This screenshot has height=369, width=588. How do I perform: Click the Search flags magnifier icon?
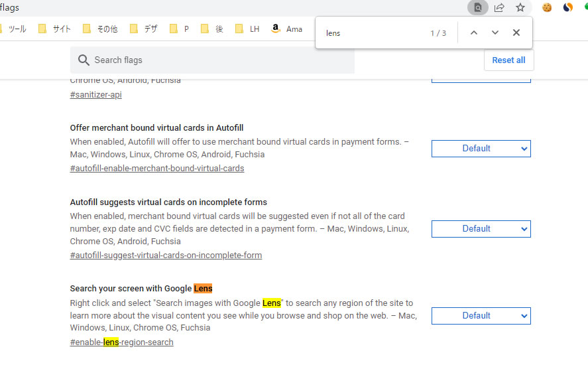pos(84,60)
